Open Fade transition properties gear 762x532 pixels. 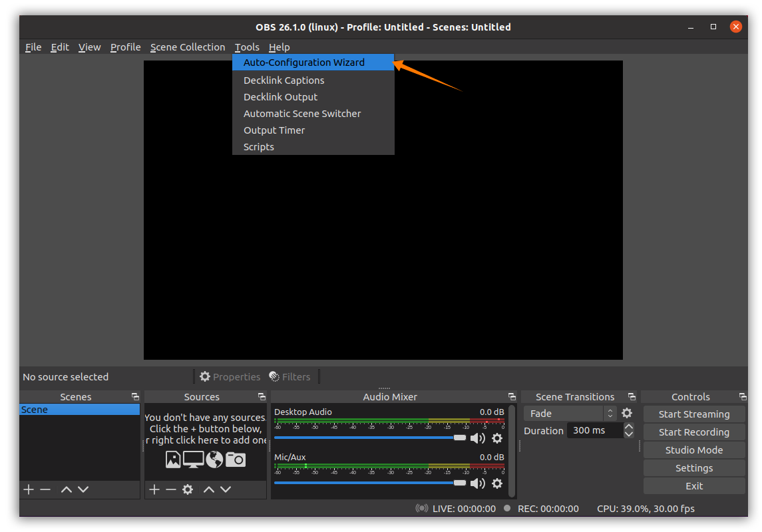tap(627, 413)
